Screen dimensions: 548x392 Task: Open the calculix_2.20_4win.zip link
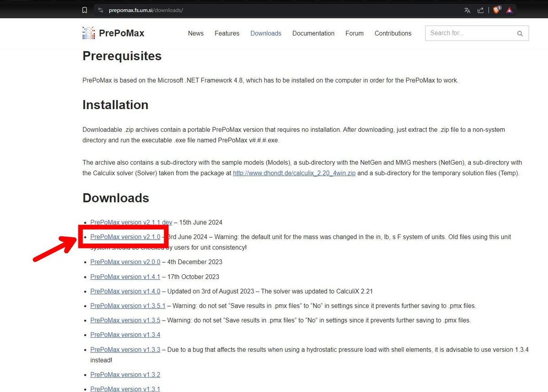(294, 173)
